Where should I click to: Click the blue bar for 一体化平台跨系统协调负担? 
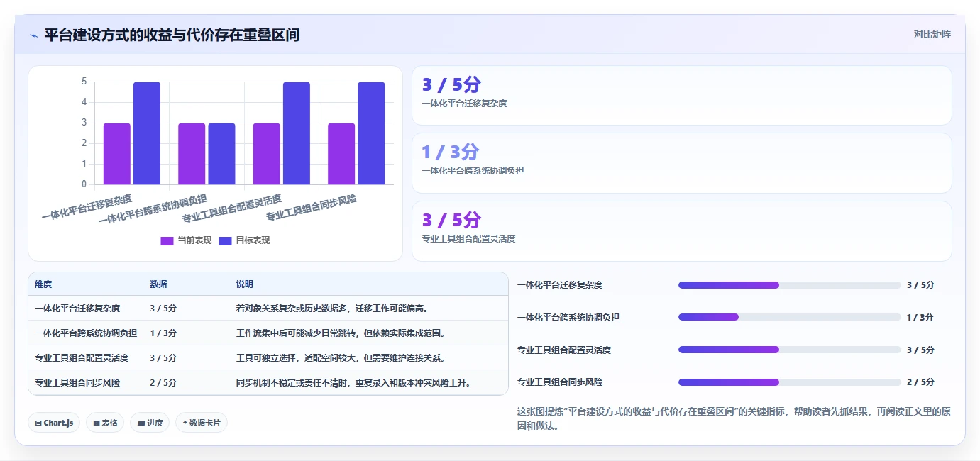tap(221, 154)
